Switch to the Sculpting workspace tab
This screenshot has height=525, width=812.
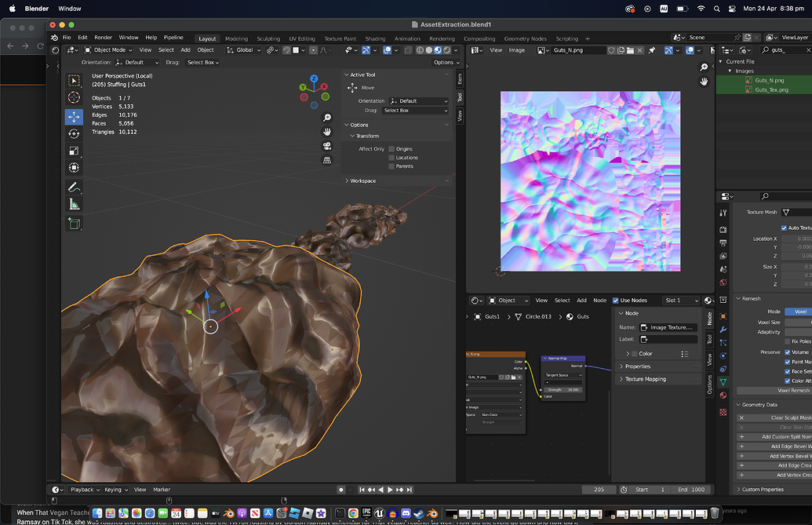[268, 38]
